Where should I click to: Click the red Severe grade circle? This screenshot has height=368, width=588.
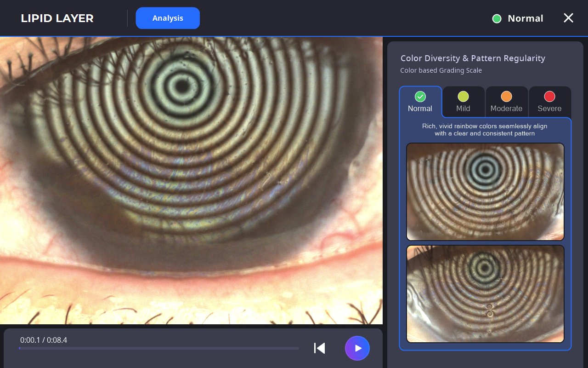pyautogui.click(x=549, y=97)
